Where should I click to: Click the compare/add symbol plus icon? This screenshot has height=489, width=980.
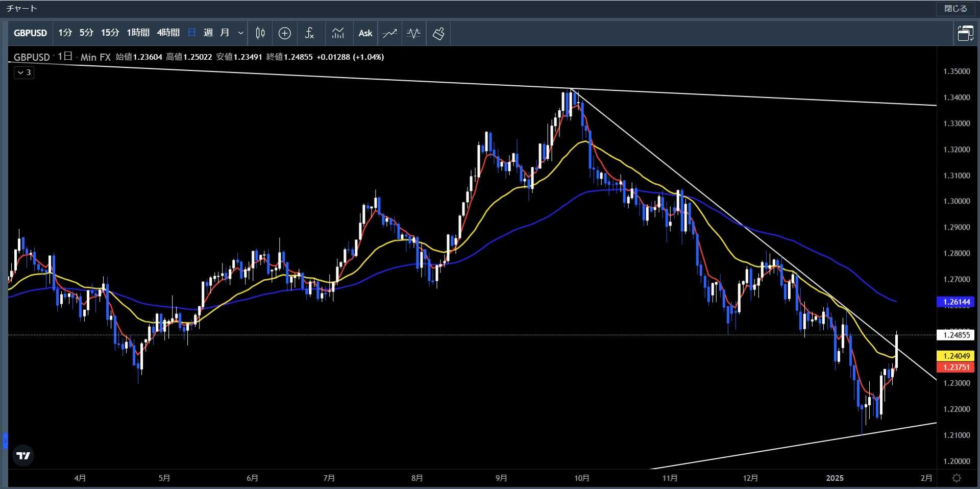click(285, 33)
